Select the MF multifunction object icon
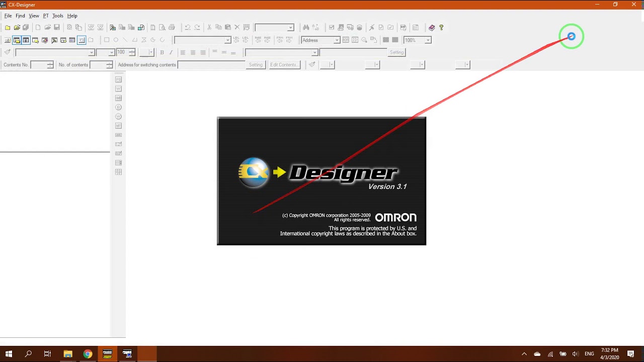Viewport: 644px width, 362px height. pyautogui.click(x=119, y=126)
